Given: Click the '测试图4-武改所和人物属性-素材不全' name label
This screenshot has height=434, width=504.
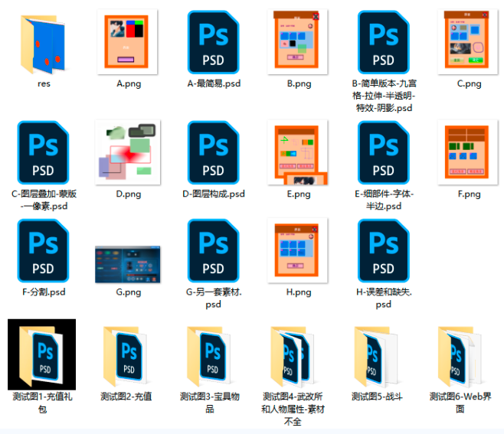Looking at the screenshot, I should [293, 410].
